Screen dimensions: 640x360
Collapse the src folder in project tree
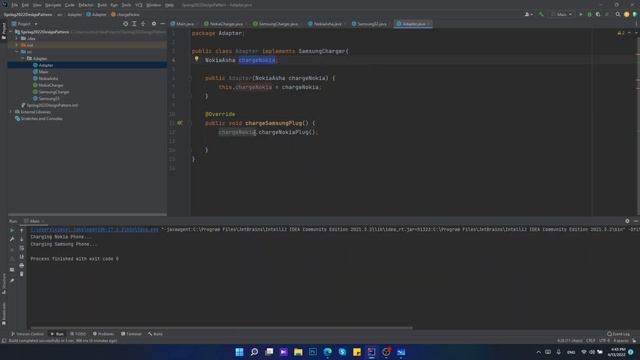coord(17,52)
